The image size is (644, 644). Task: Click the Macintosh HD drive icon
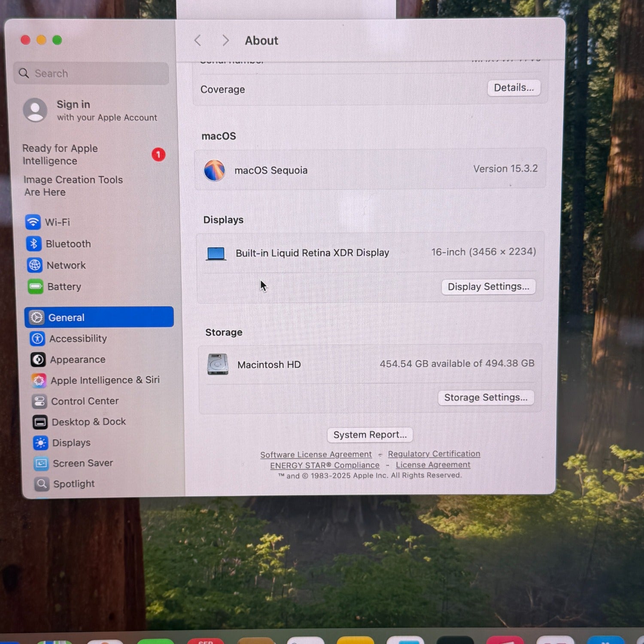pyautogui.click(x=218, y=365)
